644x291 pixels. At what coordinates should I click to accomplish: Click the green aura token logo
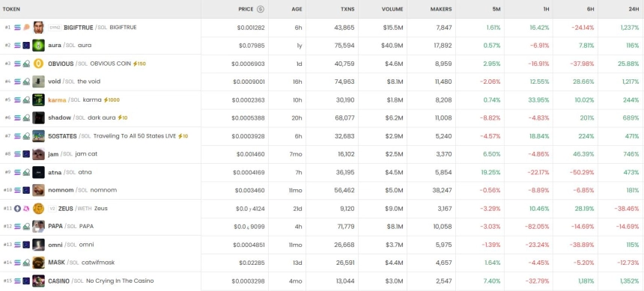coord(38,45)
